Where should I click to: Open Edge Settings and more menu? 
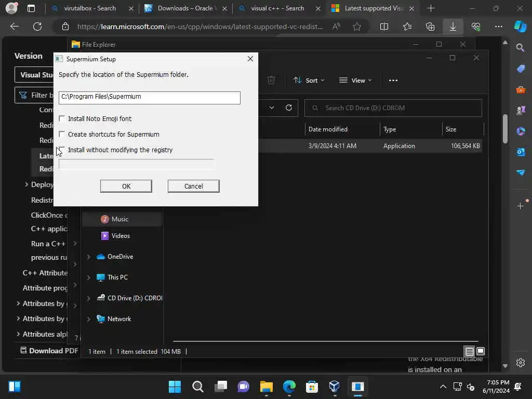pyautogui.click(x=498, y=26)
